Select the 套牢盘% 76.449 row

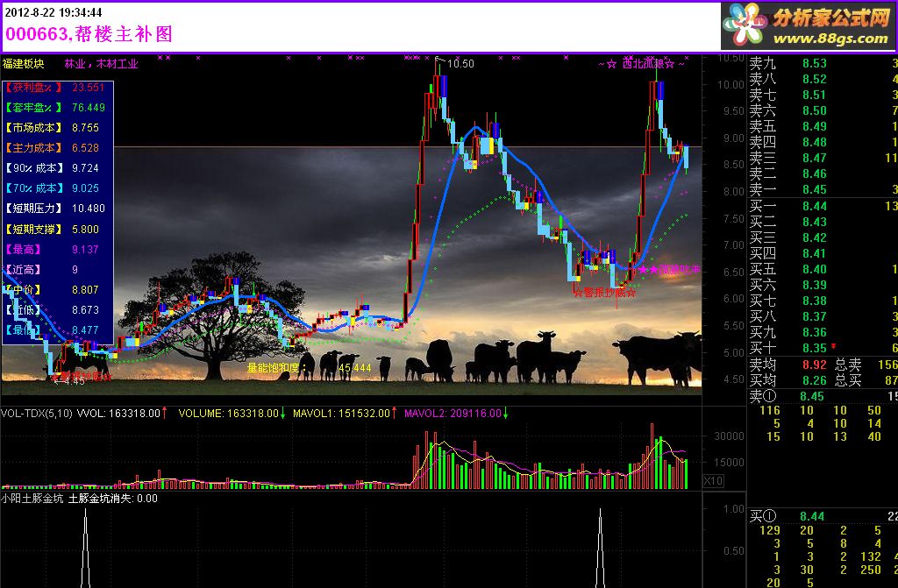click(x=55, y=107)
